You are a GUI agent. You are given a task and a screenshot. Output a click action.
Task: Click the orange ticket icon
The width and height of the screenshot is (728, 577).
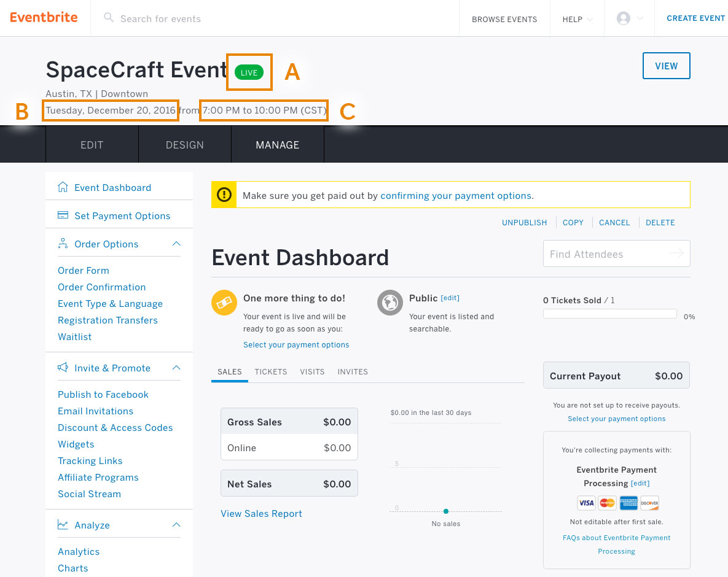click(x=224, y=303)
